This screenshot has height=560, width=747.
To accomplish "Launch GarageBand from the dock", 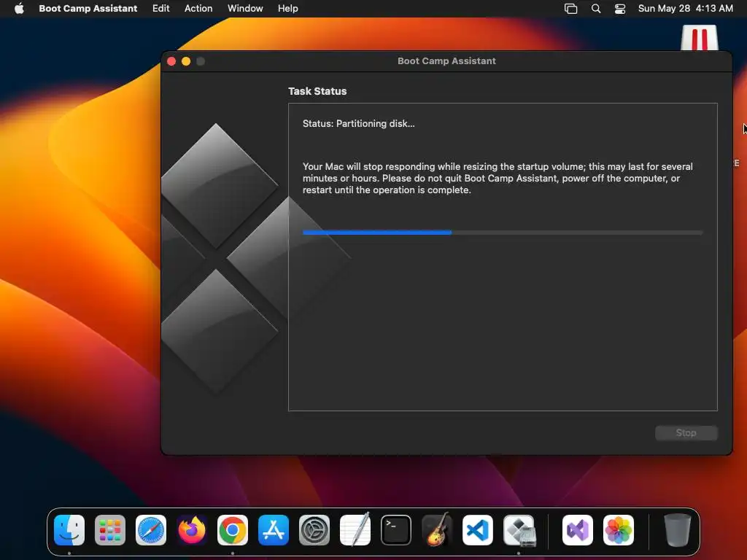I will [x=437, y=529].
